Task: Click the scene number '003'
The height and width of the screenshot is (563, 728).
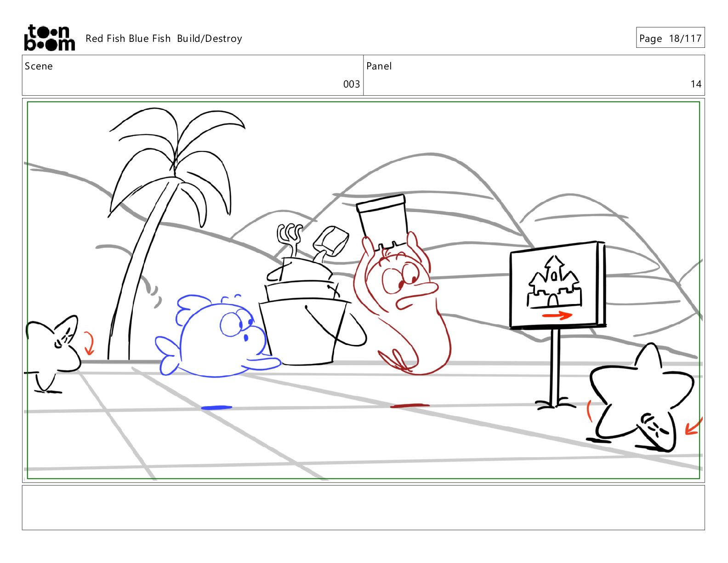Action: click(x=352, y=84)
